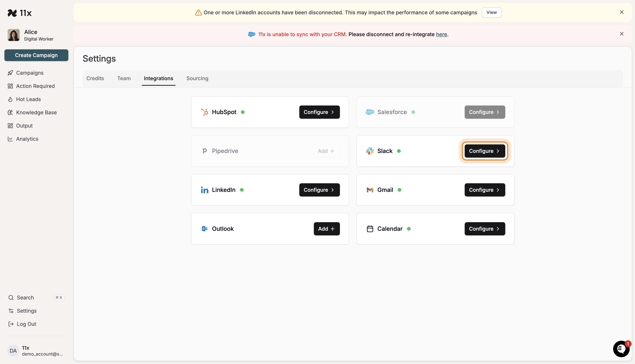Viewport: 635px width, 364px height.
Task: Switch to the Credits tab
Action: click(95, 78)
